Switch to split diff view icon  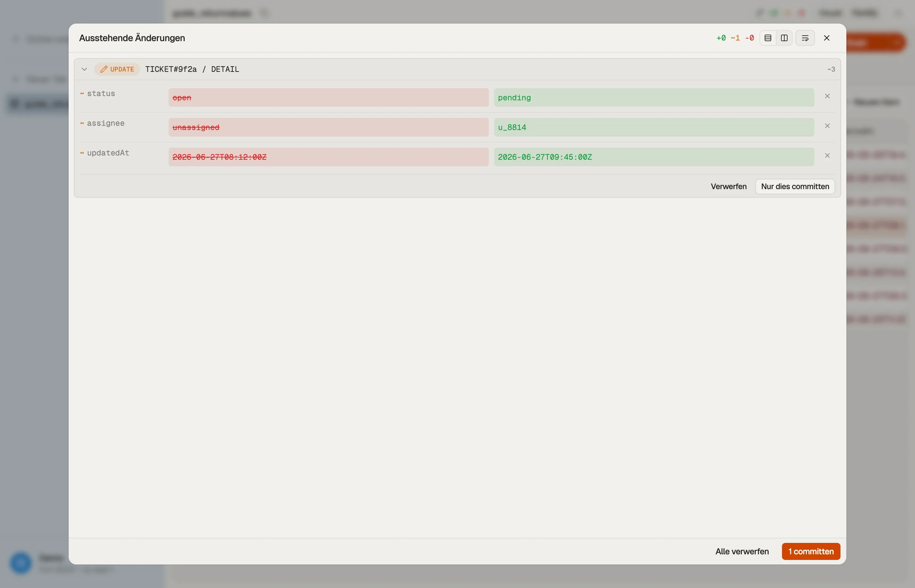(784, 38)
